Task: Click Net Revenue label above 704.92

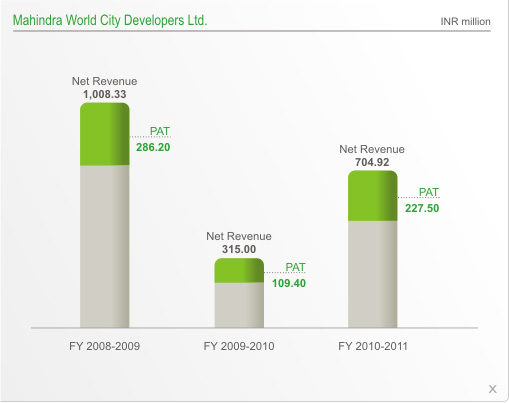Action: point(372,149)
